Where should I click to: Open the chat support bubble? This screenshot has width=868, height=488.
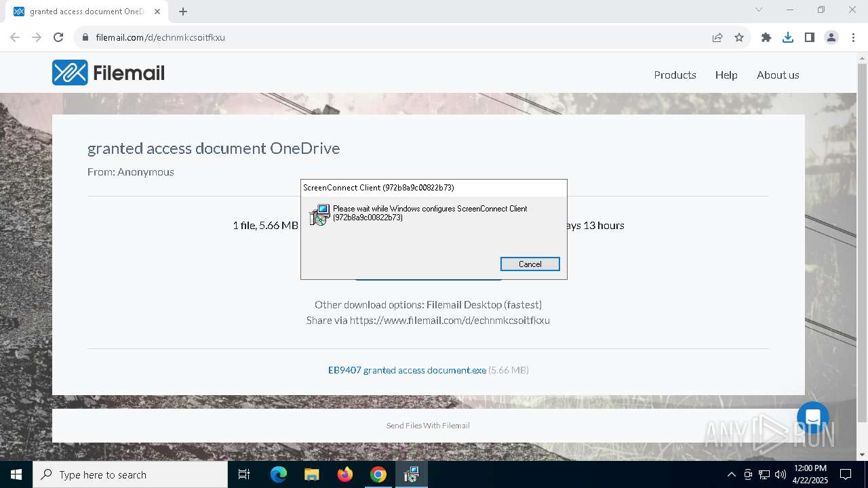coord(813,418)
